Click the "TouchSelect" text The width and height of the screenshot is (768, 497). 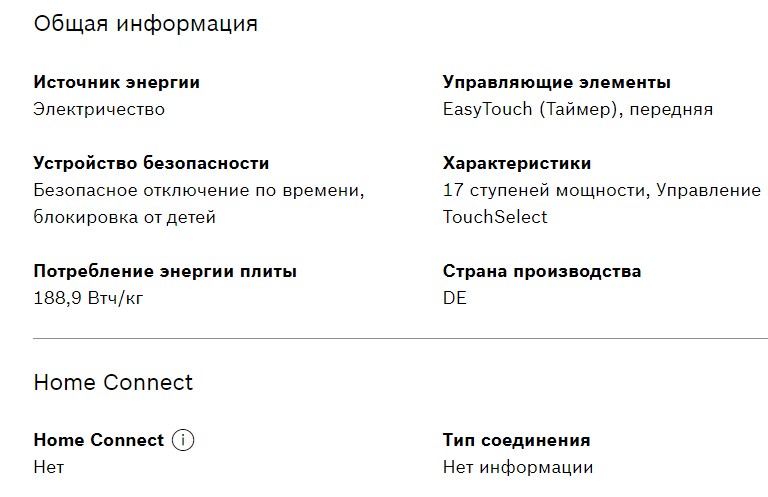(x=495, y=217)
